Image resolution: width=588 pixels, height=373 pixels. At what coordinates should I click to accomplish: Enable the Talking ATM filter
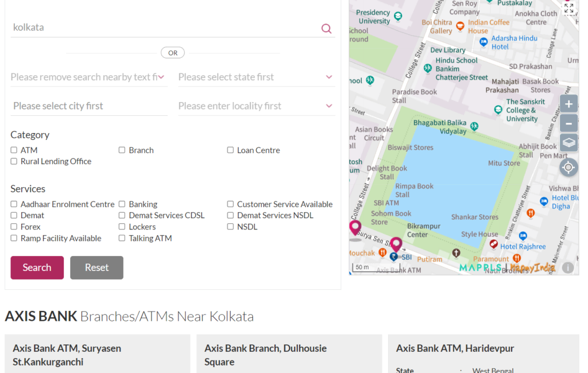122,238
